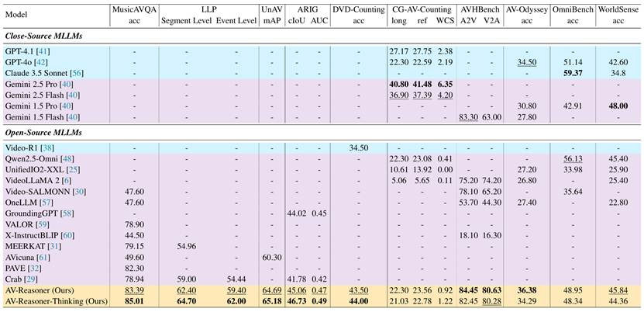Select Qwen2.5-Omni's OmniBench score 56.13

pos(573,158)
